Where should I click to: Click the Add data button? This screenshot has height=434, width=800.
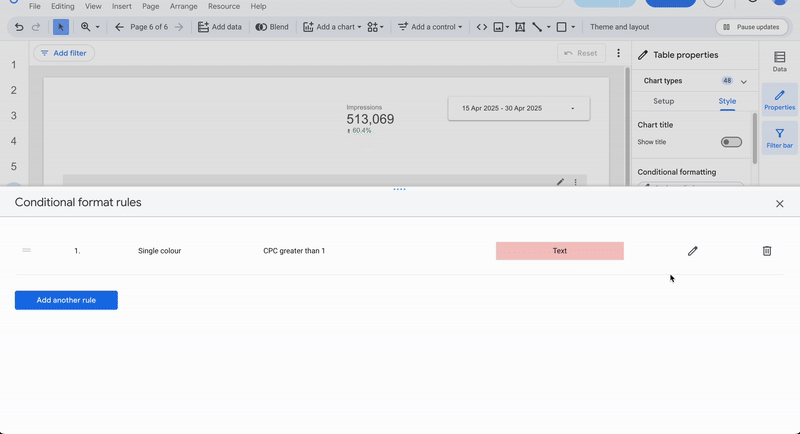click(220, 27)
